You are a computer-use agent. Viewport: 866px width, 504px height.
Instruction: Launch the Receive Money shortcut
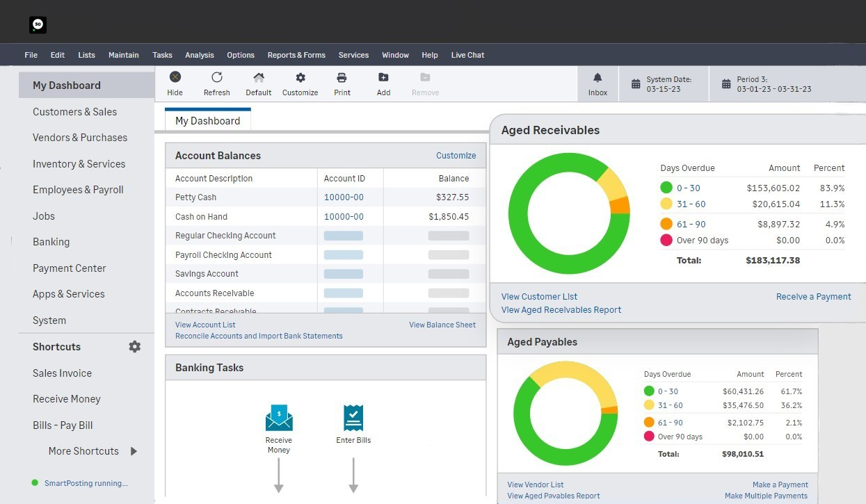(x=67, y=399)
